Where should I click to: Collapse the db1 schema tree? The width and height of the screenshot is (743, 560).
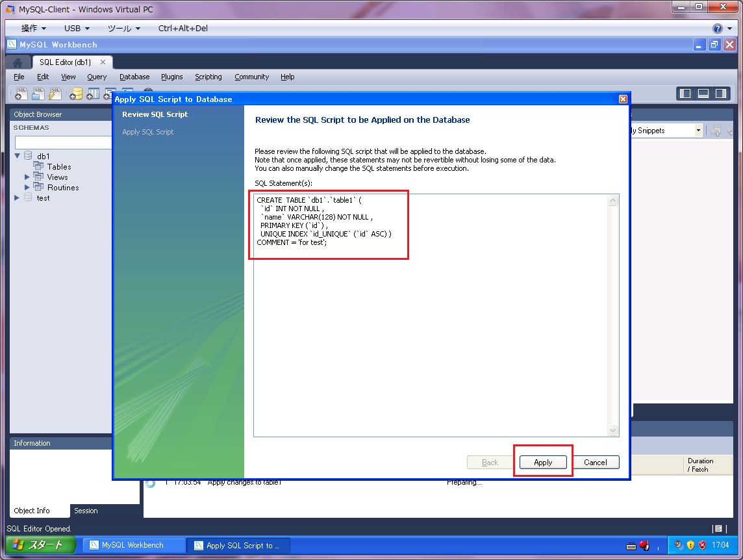[17, 155]
